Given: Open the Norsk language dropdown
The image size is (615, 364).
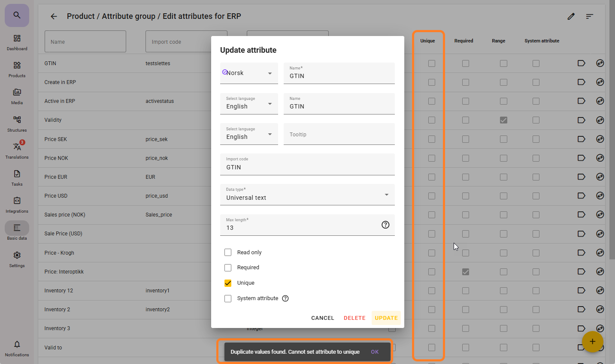Looking at the screenshot, I should point(249,73).
